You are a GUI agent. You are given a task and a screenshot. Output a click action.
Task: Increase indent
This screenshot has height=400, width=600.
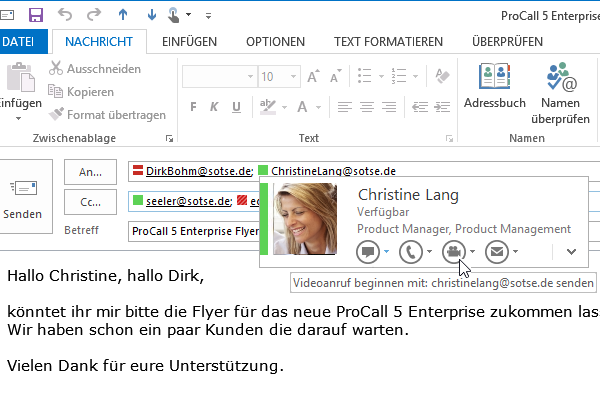[442, 107]
